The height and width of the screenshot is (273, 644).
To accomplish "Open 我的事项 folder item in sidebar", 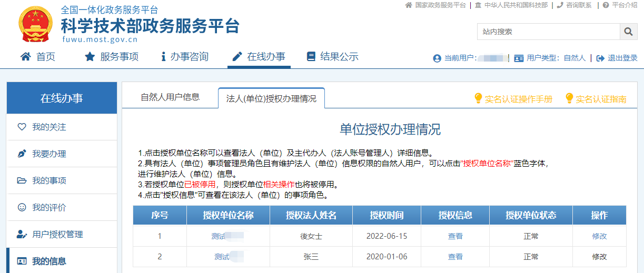I will pyautogui.click(x=49, y=180).
